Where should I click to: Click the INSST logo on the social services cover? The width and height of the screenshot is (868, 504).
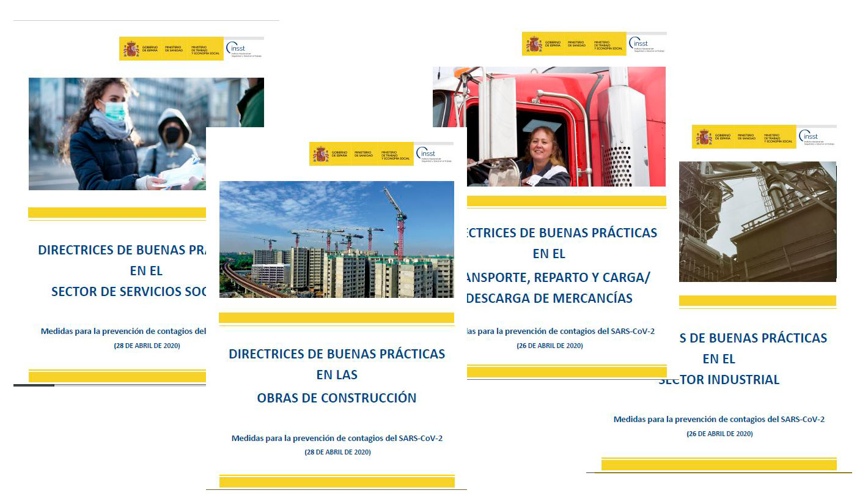pyautogui.click(x=244, y=49)
